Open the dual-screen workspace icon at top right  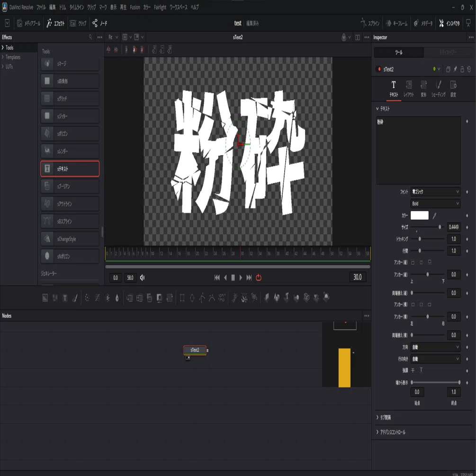[468, 23]
